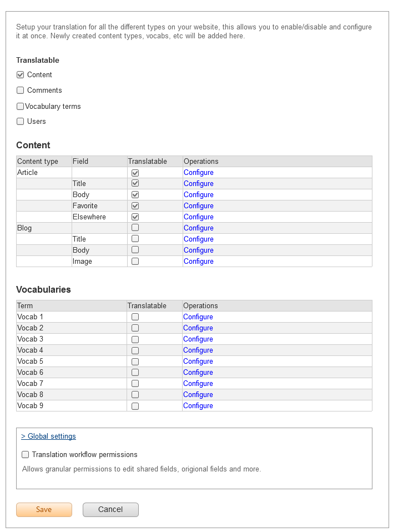Viewport: 393px width, 532px height.
Task: Open Configure link for Article
Action: 198,173
